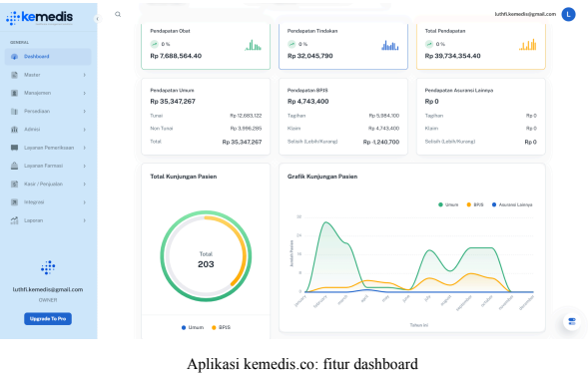Screen dimensions: 588x376
Task: Click the dotted kemedis emblem above email
Action: 48,267
